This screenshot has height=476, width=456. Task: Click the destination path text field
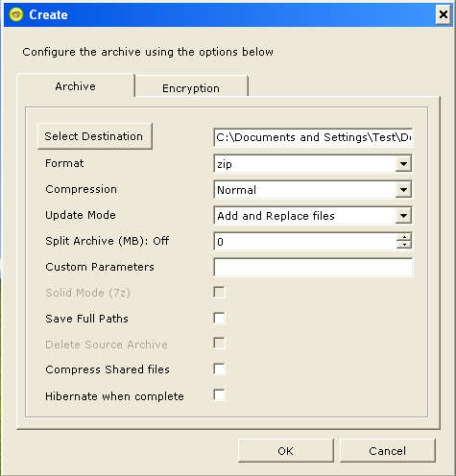(313, 137)
